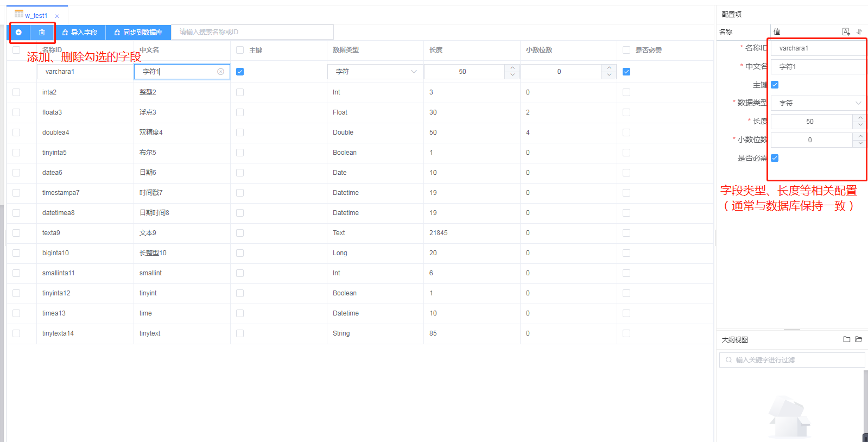The height and width of the screenshot is (442, 868).
Task: Toggle the select-all checkbox in the table header
Action: click(x=16, y=50)
